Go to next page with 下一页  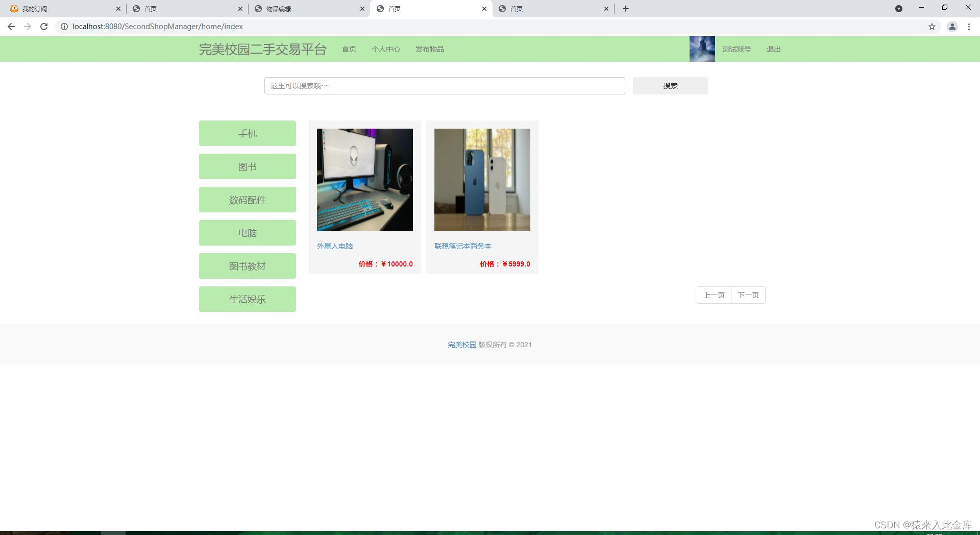[x=748, y=295]
